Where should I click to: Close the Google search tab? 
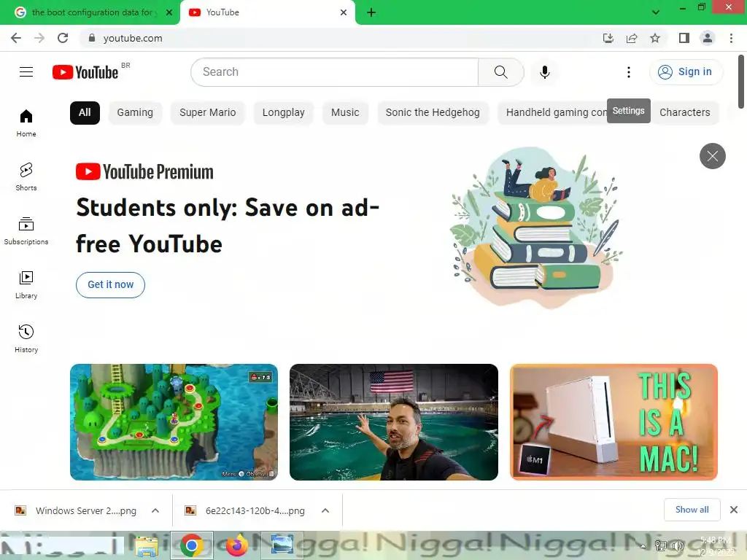(169, 12)
